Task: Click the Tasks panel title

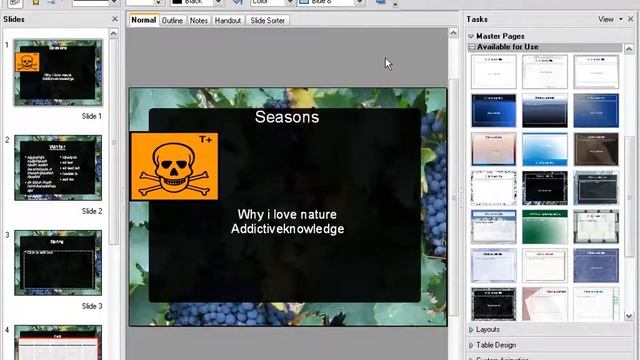Action: (477, 19)
